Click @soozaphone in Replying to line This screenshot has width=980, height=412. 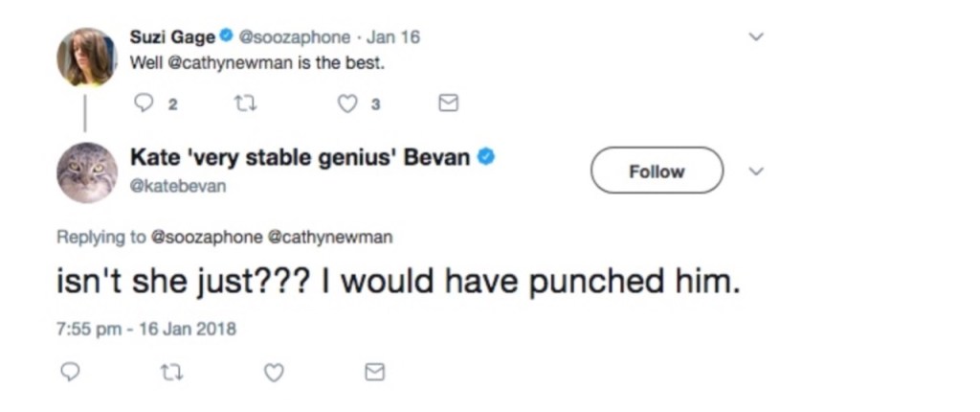[x=206, y=236]
